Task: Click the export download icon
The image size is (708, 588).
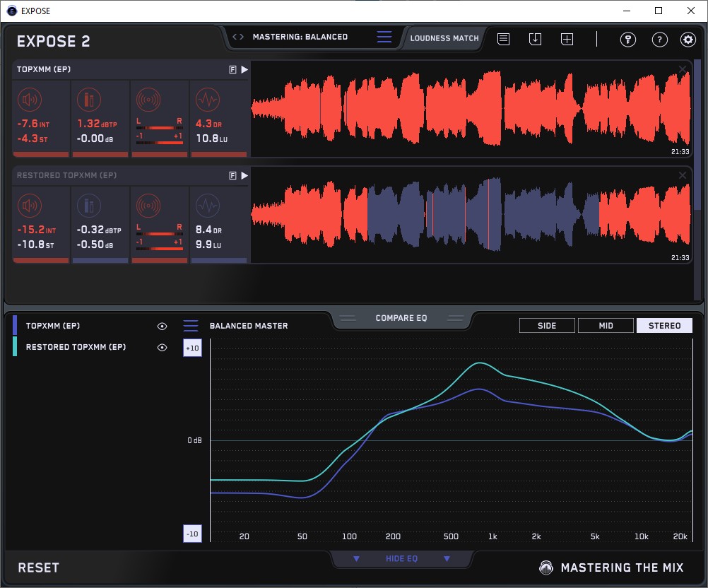Action: click(x=535, y=40)
